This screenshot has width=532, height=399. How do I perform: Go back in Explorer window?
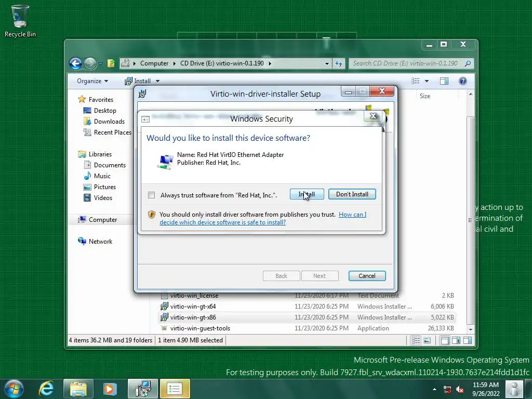75,63
